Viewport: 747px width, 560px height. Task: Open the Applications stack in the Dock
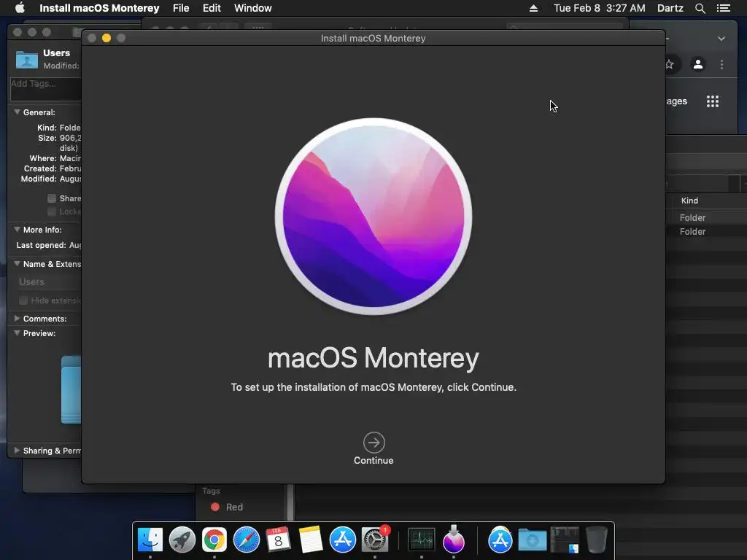coord(500,540)
